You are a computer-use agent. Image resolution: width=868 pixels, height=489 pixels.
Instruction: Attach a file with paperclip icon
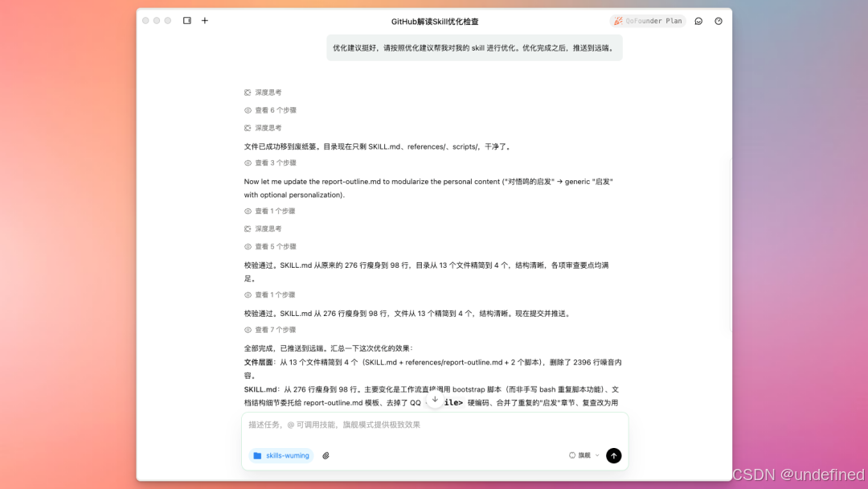[326, 456]
